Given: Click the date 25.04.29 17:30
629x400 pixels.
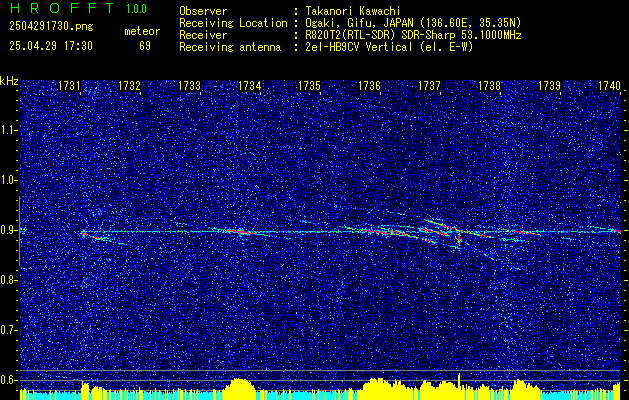Looking at the screenshot, I should pyautogui.click(x=51, y=46).
